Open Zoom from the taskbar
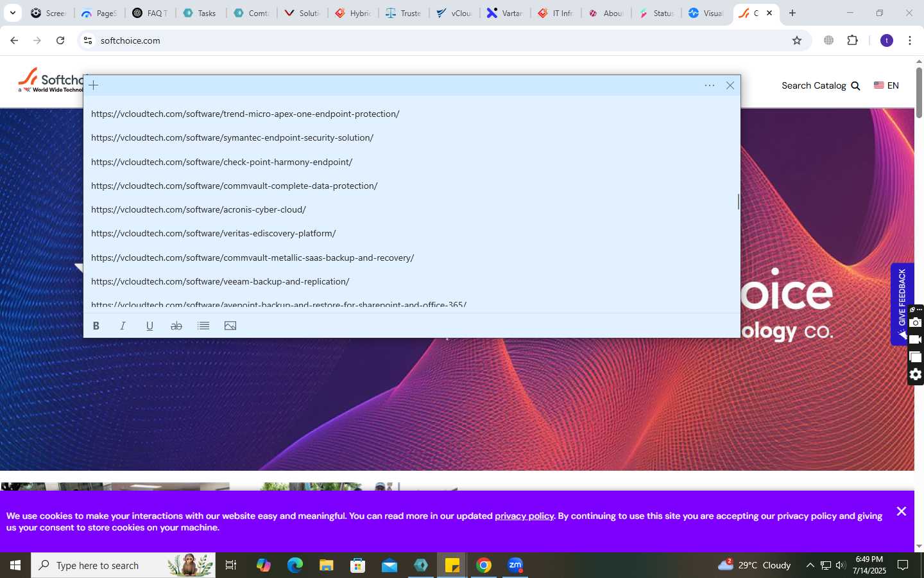 click(515, 565)
